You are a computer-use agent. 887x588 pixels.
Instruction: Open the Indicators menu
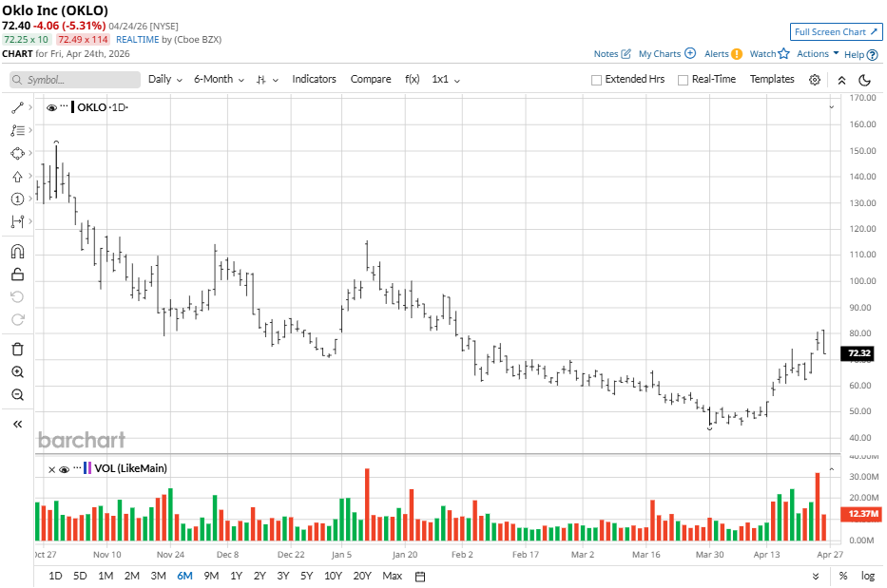click(x=314, y=79)
